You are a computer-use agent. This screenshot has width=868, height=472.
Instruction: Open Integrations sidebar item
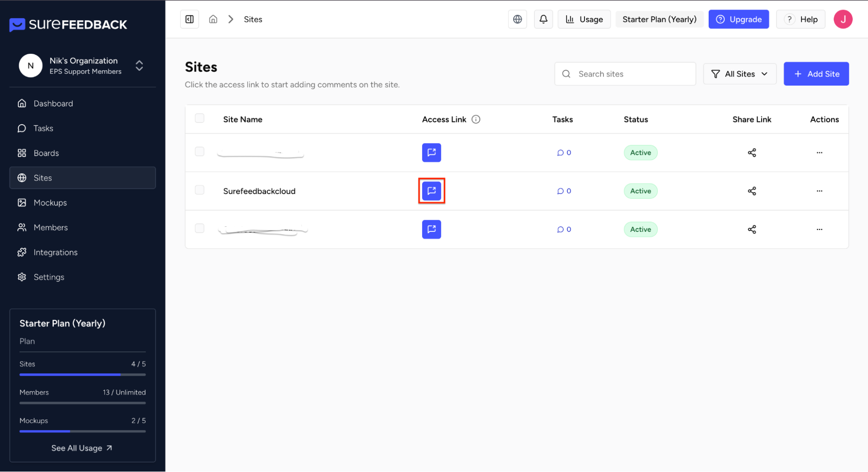coord(55,252)
